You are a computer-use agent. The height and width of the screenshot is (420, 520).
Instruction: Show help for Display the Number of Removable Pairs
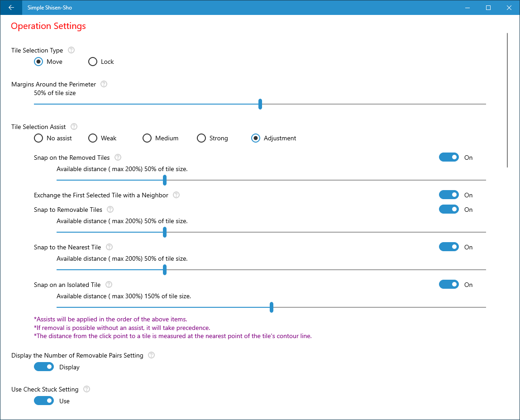(151, 355)
